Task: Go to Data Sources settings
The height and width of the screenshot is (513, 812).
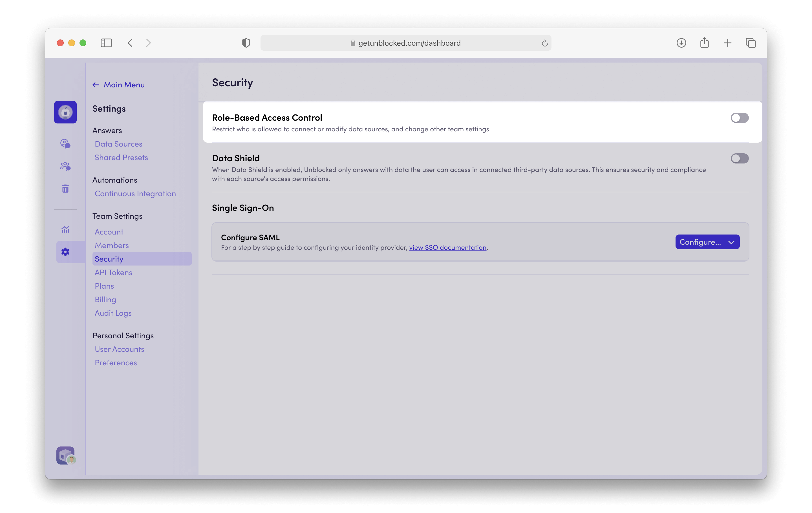Action: point(118,144)
